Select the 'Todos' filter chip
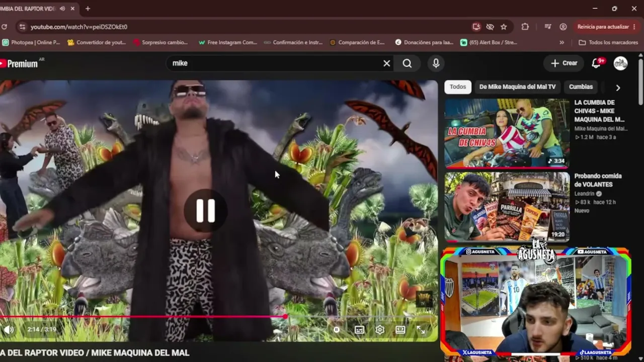The image size is (644, 362). click(458, 87)
